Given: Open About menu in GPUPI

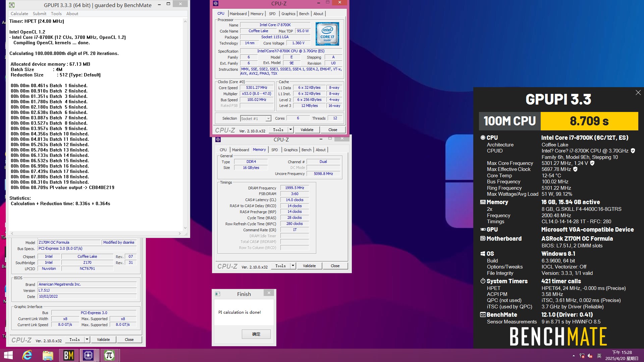Looking at the screenshot, I should [x=72, y=14].
